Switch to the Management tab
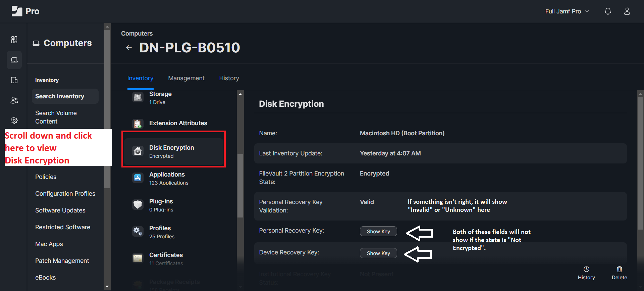Screen dimensions: 644x291 186,78
